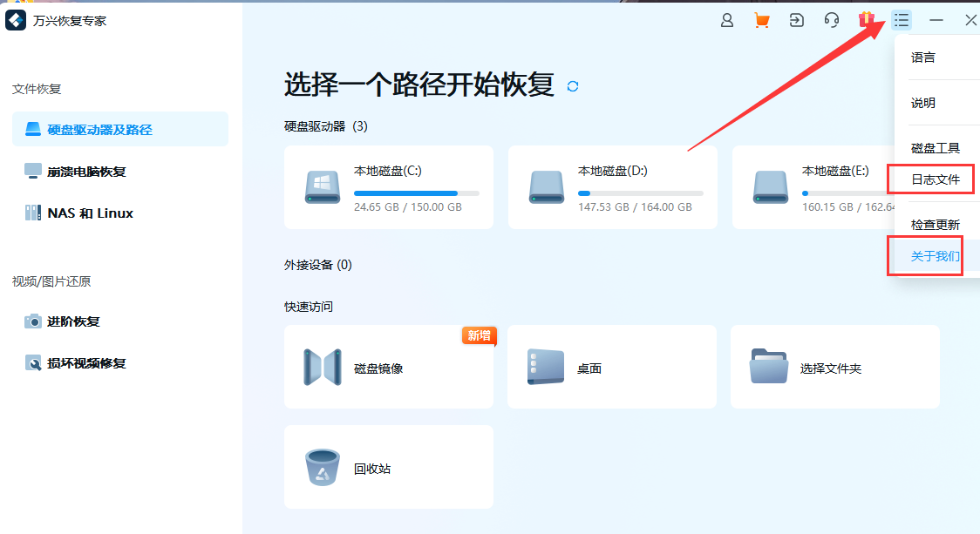
Task: Click the sign-in arrow icon
Action: 796,21
